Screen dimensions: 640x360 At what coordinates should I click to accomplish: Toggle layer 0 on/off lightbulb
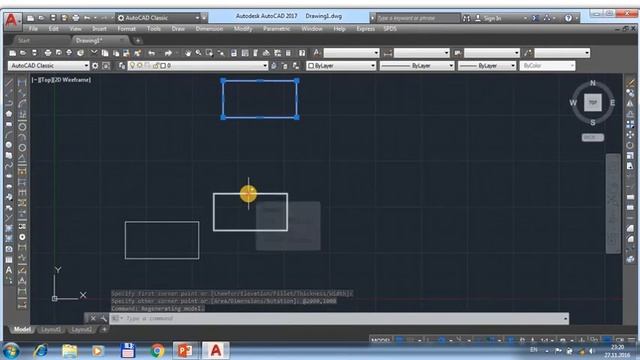point(132,66)
